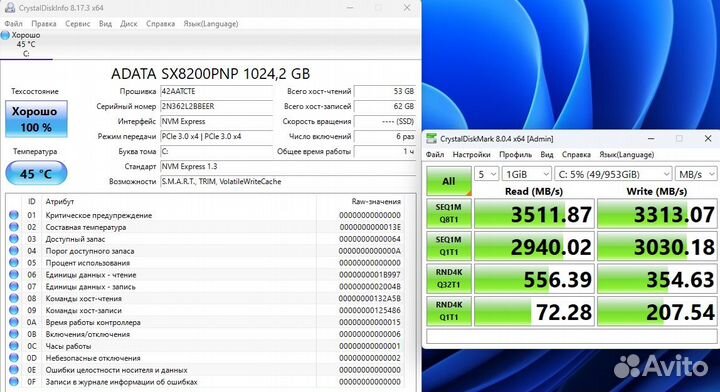Viewport: 720px width, 392px height.
Task: Click status dot for attribute 05 Процент использования
Action: (14, 263)
